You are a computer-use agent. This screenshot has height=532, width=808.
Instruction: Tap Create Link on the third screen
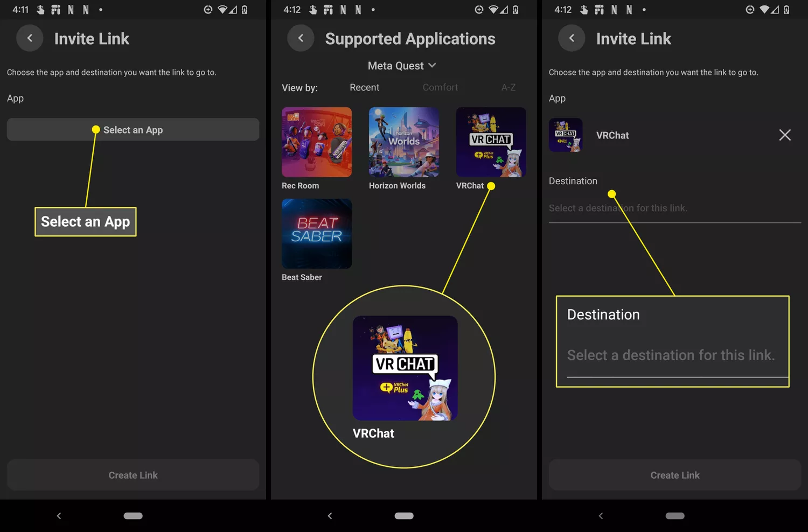point(675,475)
